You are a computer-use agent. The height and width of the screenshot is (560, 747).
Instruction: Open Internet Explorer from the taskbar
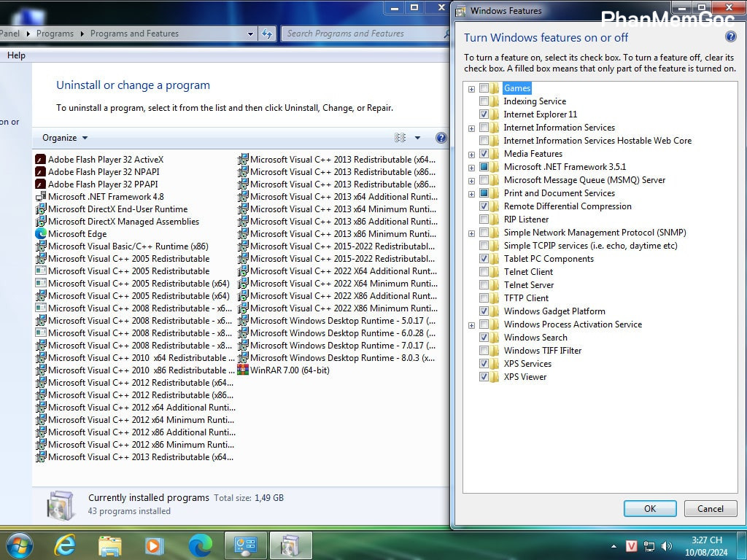click(65, 545)
